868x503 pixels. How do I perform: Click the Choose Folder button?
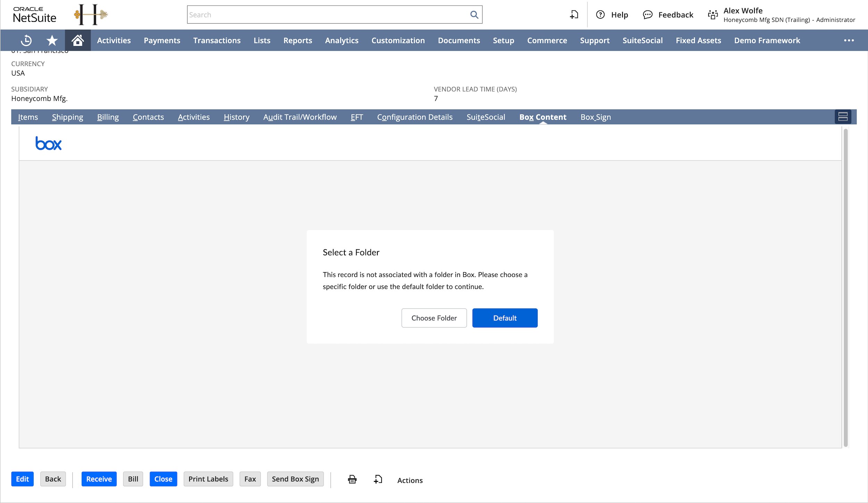tap(434, 318)
